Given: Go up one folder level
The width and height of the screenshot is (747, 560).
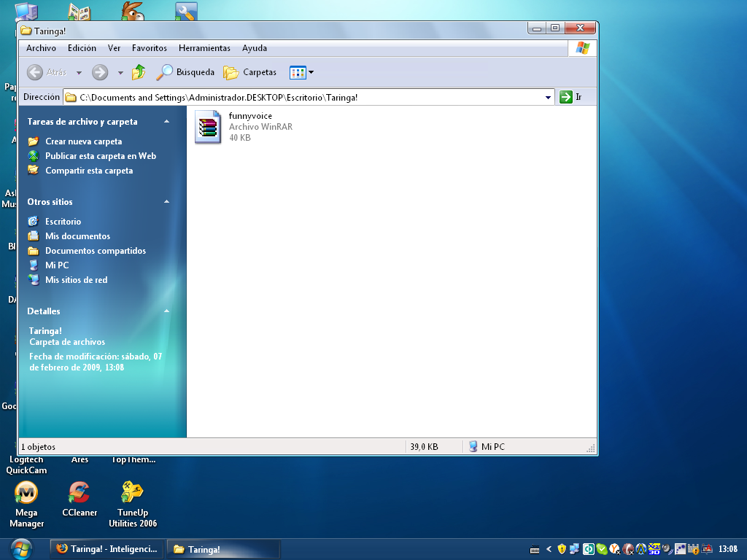Looking at the screenshot, I should 139,72.
